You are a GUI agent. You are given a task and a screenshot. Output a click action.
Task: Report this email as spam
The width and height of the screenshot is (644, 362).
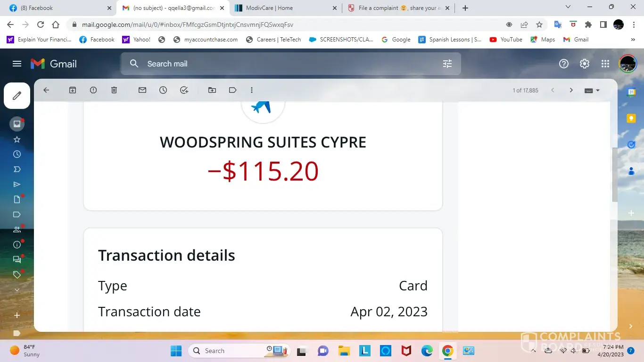tap(93, 90)
